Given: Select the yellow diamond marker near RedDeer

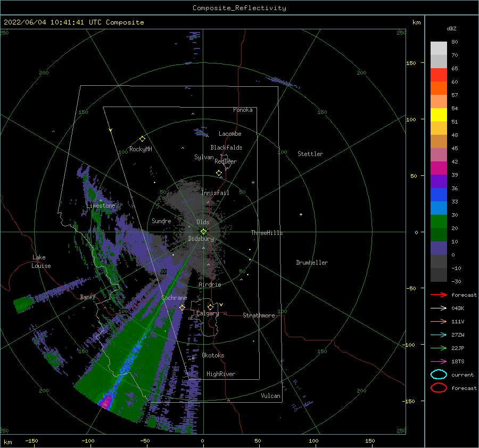Looking at the screenshot, I should [x=219, y=173].
